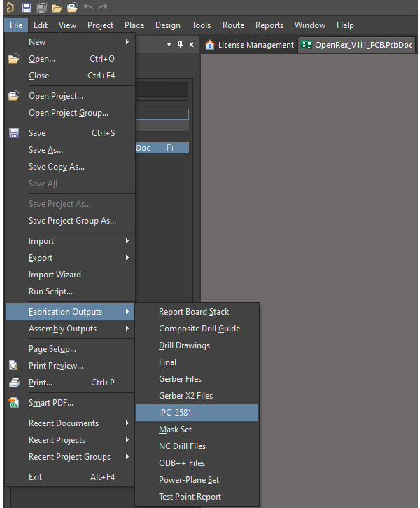Click the pin icon on the side panel

point(180,44)
